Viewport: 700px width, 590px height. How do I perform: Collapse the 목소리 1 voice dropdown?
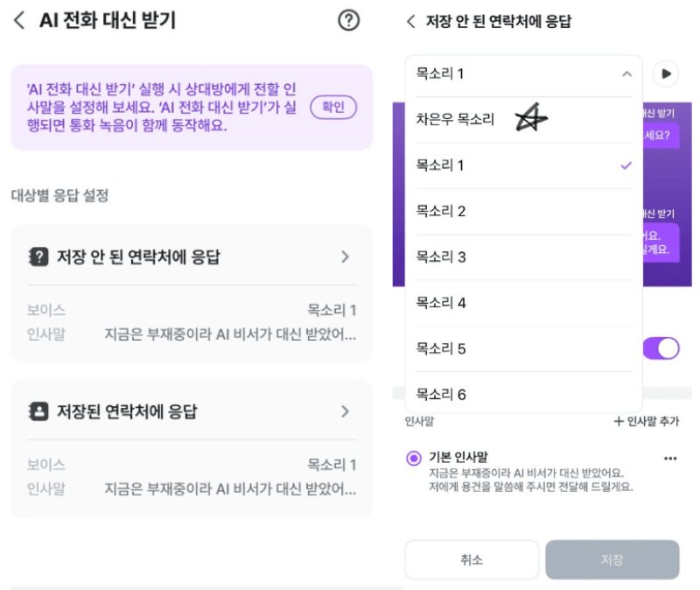click(x=626, y=74)
